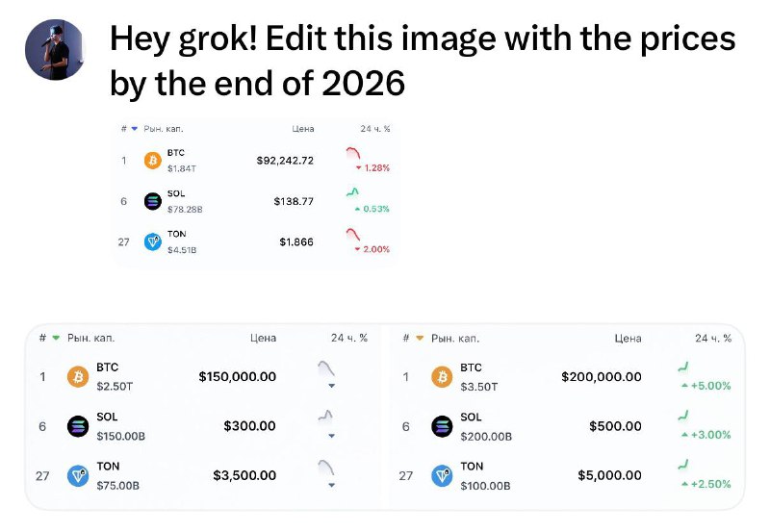Click the 24 ч. % header in the bottom-right table
This screenshot has width=770, height=532.
click(713, 338)
